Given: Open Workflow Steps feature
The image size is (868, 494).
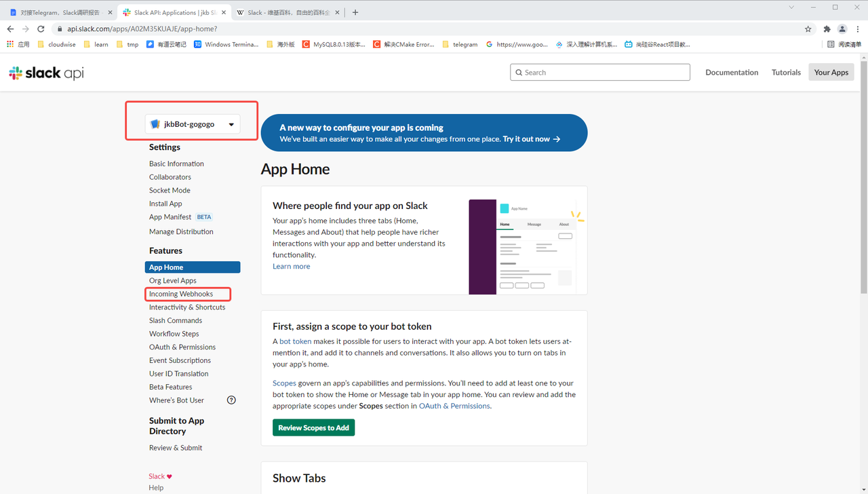Looking at the screenshot, I should coord(174,334).
